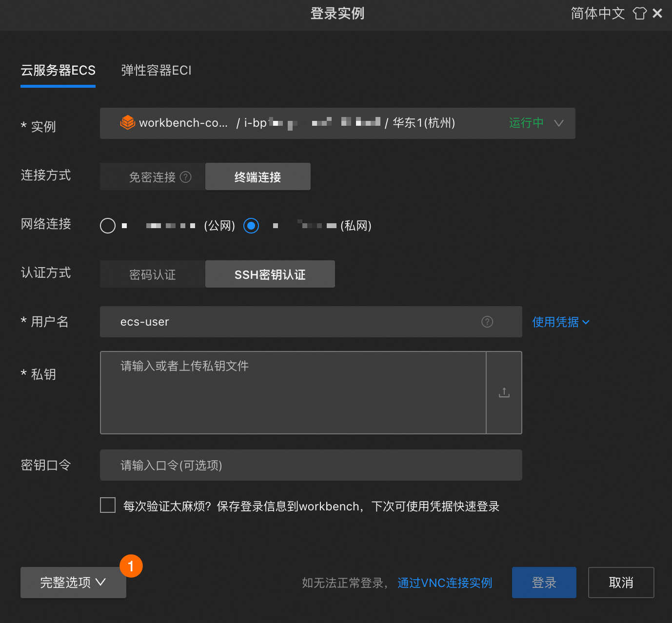Select the 免密连接 connection mode

coord(153,176)
